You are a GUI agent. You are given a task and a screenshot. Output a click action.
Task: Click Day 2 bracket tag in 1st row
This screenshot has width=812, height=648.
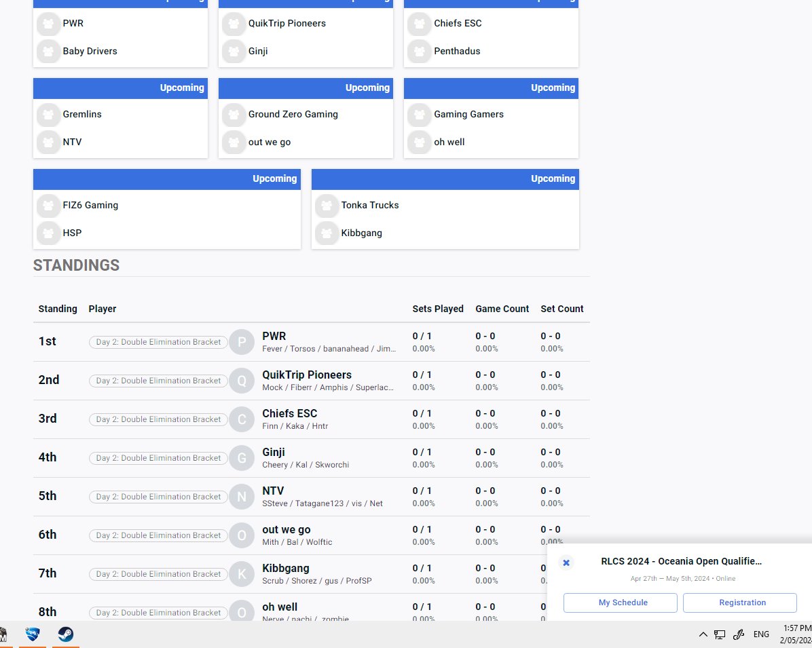158,342
